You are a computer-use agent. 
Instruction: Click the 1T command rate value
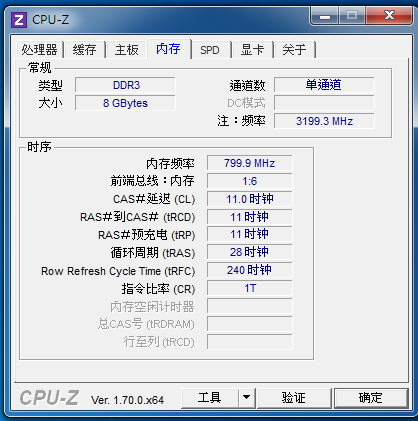coord(250,288)
